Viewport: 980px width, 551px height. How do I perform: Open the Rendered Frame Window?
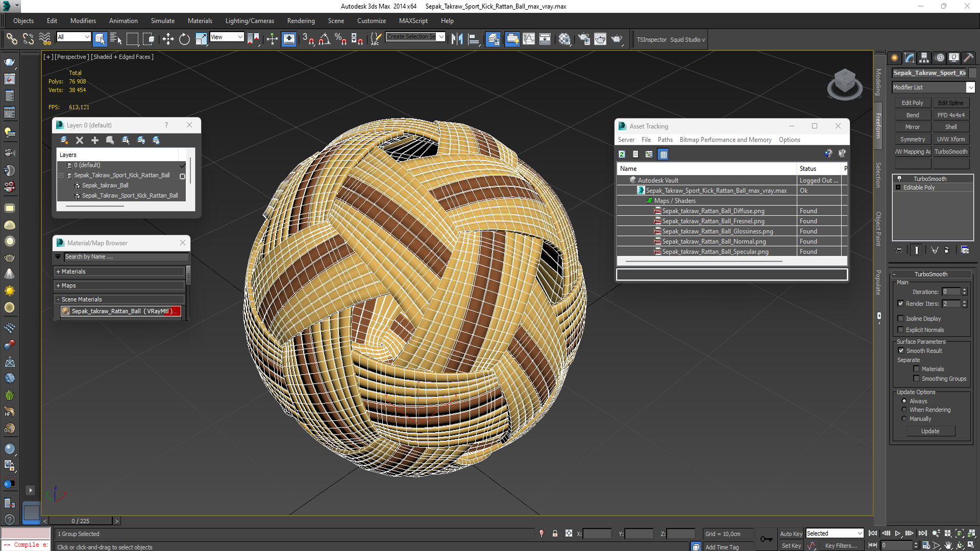point(600,39)
